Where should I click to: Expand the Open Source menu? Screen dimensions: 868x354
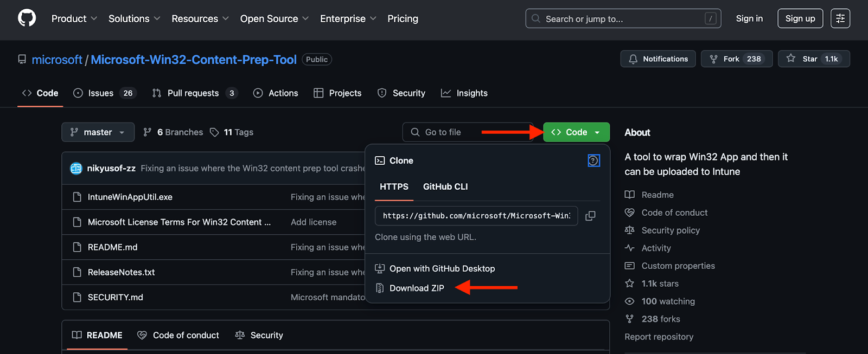click(275, 18)
